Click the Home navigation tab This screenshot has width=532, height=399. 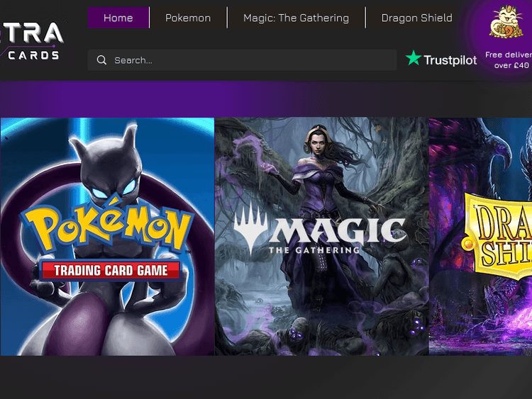coord(118,18)
